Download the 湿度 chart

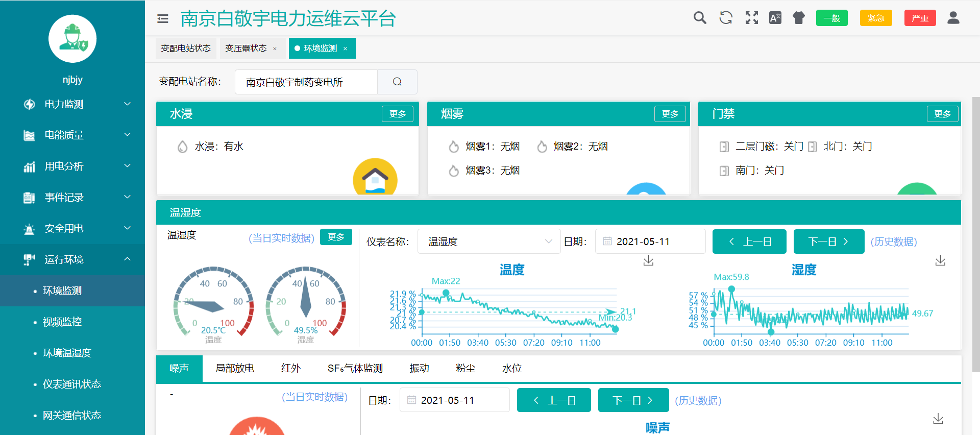tap(940, 261)
